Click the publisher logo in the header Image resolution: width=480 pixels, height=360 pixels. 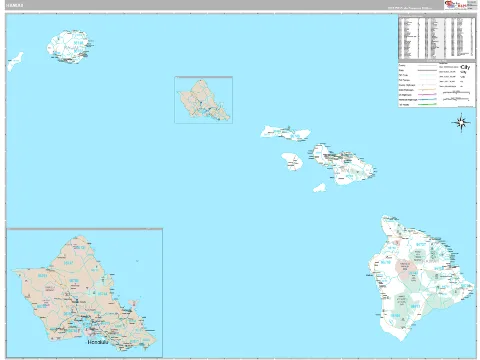click(455, 5)
